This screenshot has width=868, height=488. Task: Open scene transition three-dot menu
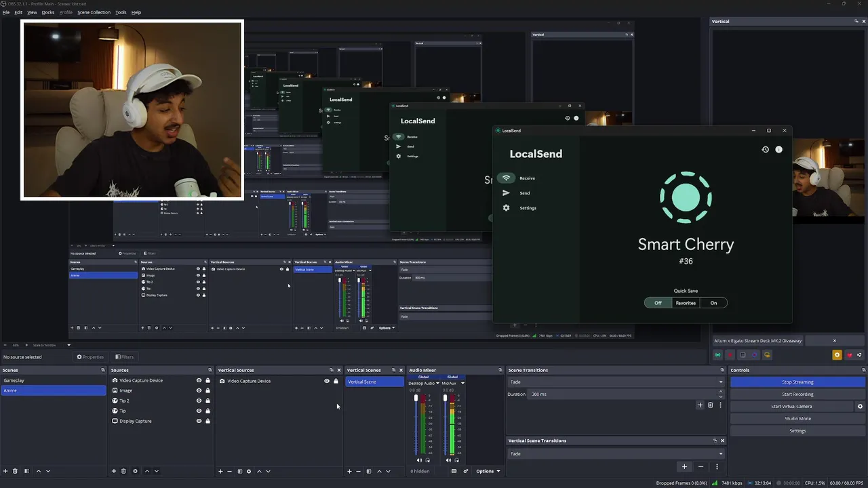(x=720, y=405)
